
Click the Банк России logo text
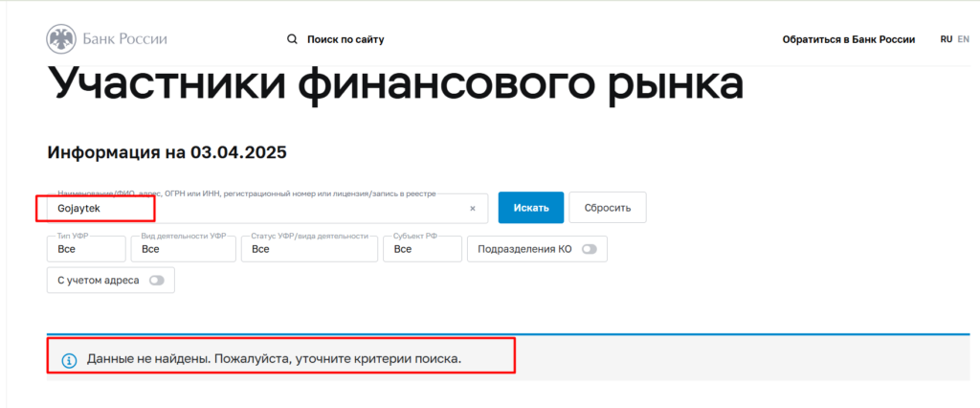(x=125, y=39)
